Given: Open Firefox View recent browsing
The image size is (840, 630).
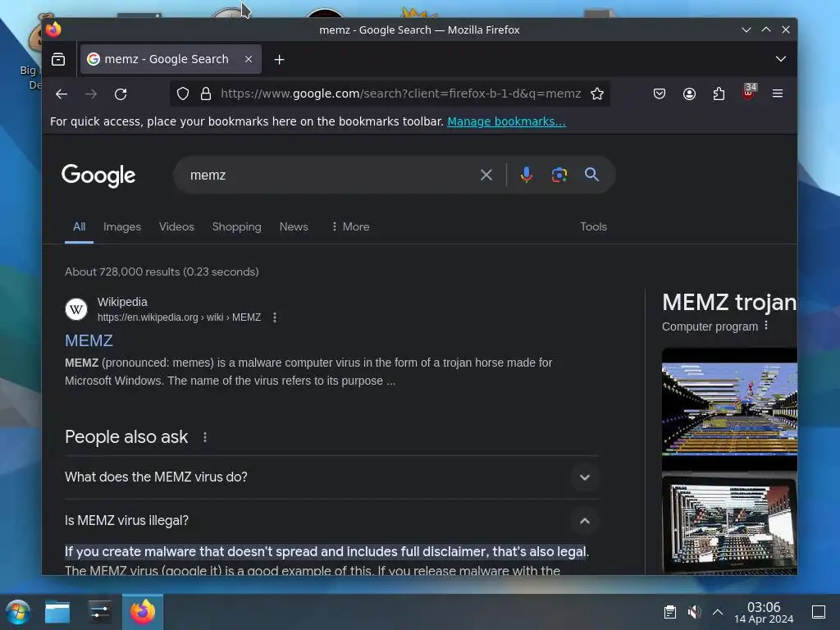Looking at the screenshot, I should point(58,59).
